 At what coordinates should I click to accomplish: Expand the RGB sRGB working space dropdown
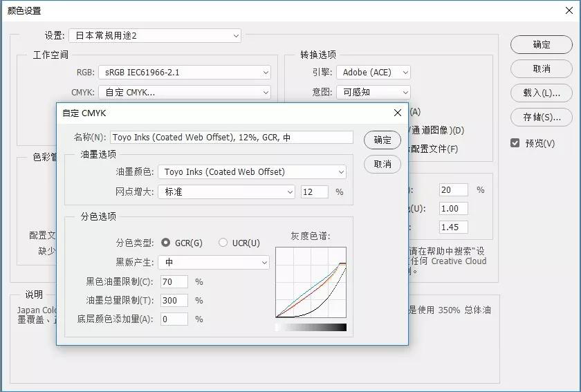coord(184,72)
